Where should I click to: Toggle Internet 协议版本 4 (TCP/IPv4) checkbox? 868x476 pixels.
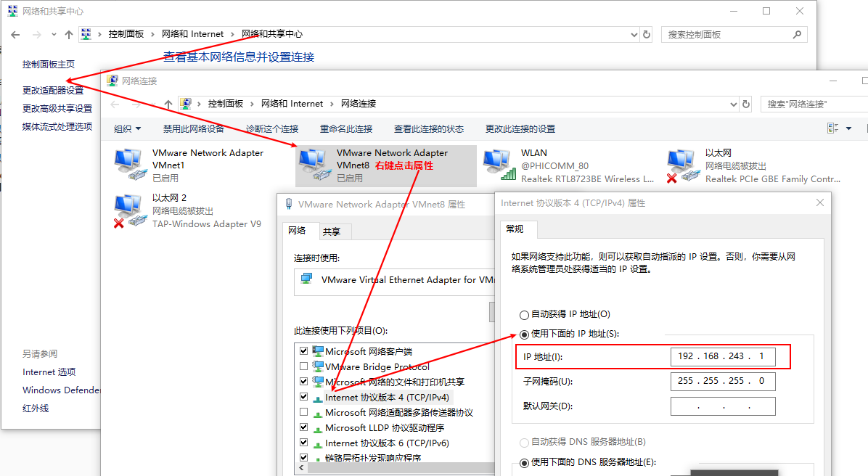[x=303, y=397]
